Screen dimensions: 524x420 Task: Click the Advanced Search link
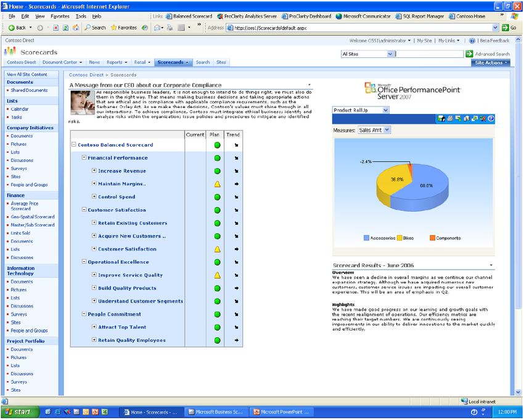(493, 54)
